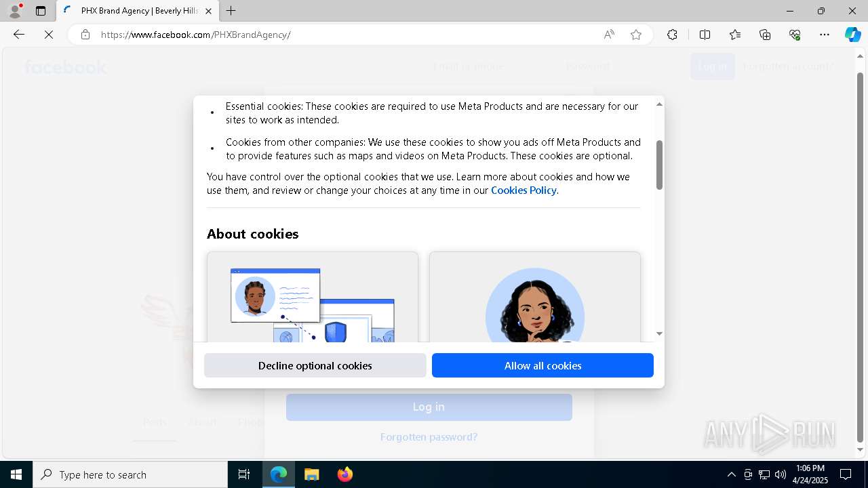Open the tab actions menu icon
The width and height of the screenshot is (868, 488).
click(41, 11)
